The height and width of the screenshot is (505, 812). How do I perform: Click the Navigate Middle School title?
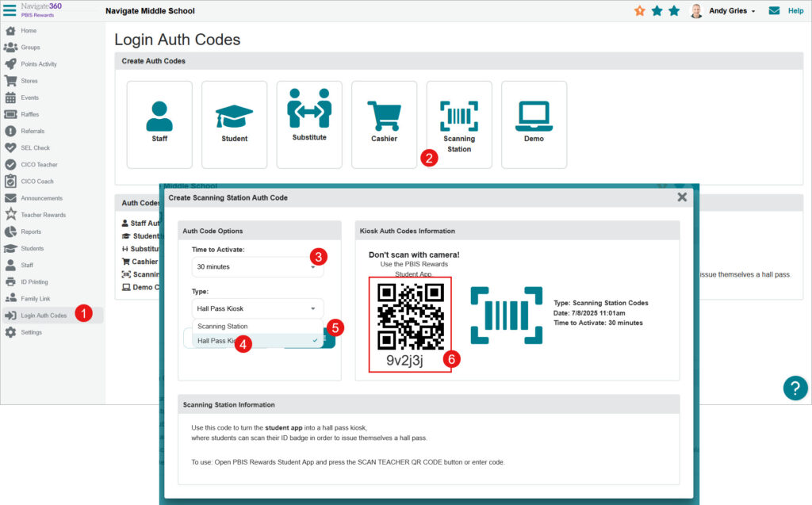tap(150, 11)
